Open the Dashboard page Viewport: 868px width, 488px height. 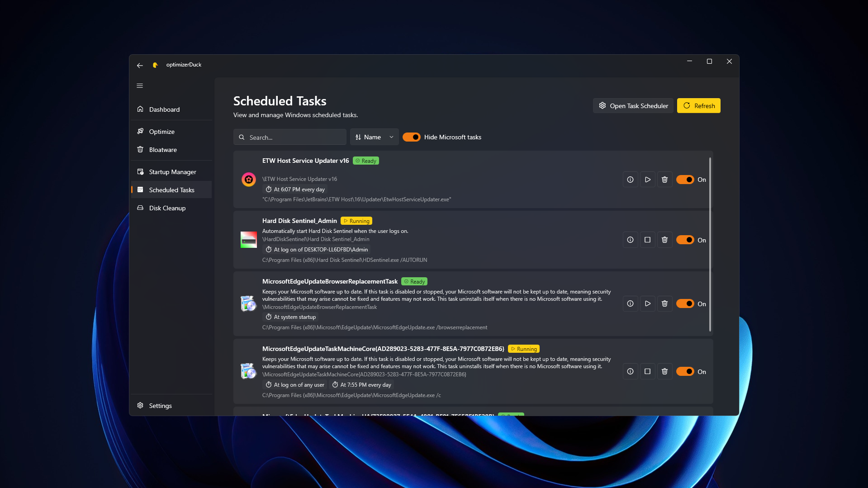coord(171,109)
